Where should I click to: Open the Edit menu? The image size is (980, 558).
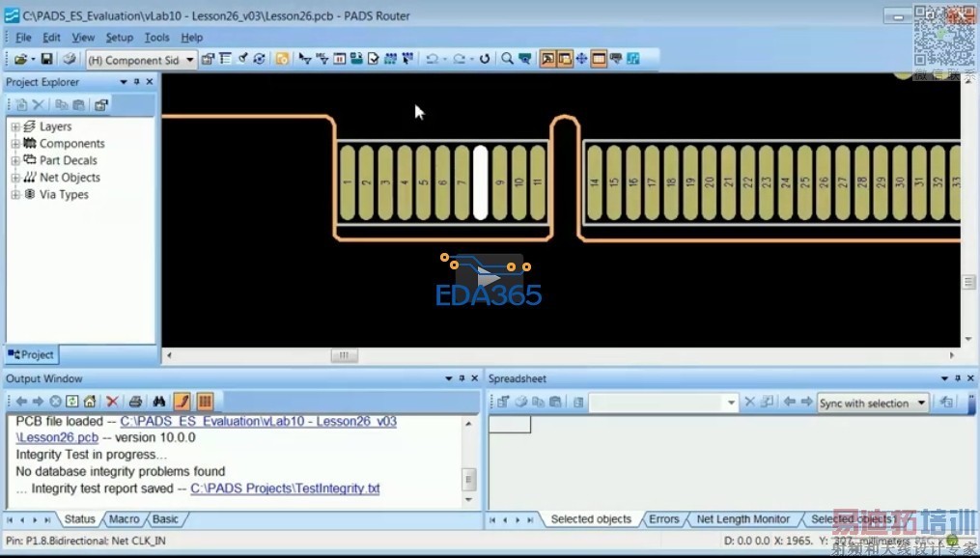coord(51,38)
